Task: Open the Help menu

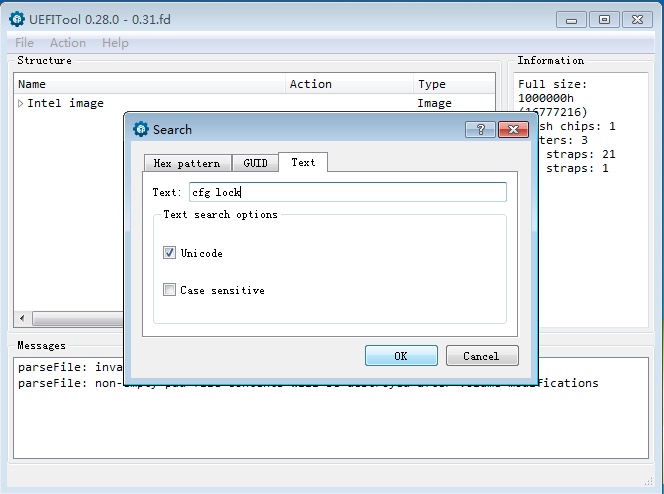Action: coord(115,43)
